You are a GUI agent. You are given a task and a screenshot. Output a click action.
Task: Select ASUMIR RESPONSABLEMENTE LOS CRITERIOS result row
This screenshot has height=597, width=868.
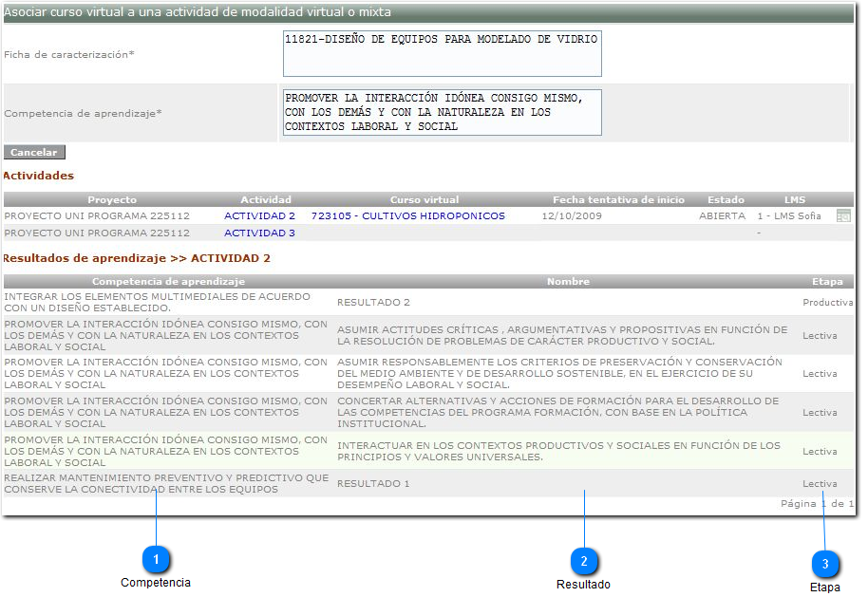pos(428,373)
